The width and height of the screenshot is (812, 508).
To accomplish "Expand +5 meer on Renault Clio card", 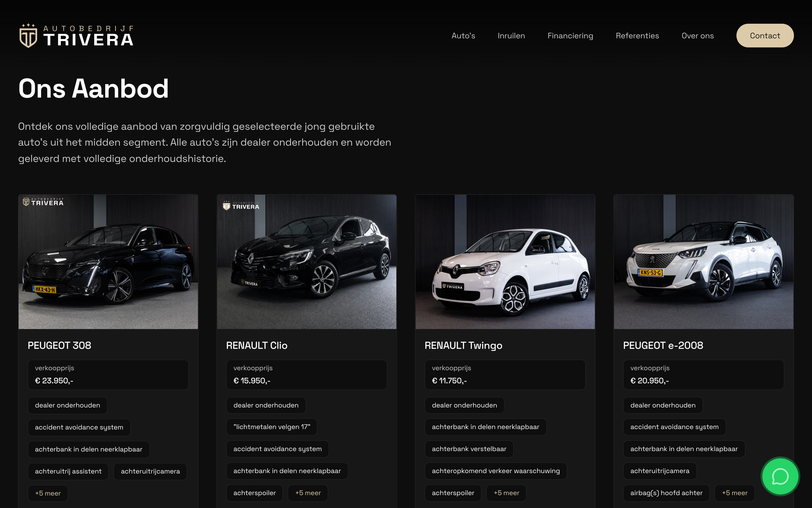I will pyautogui.click(x=308, y=493).
